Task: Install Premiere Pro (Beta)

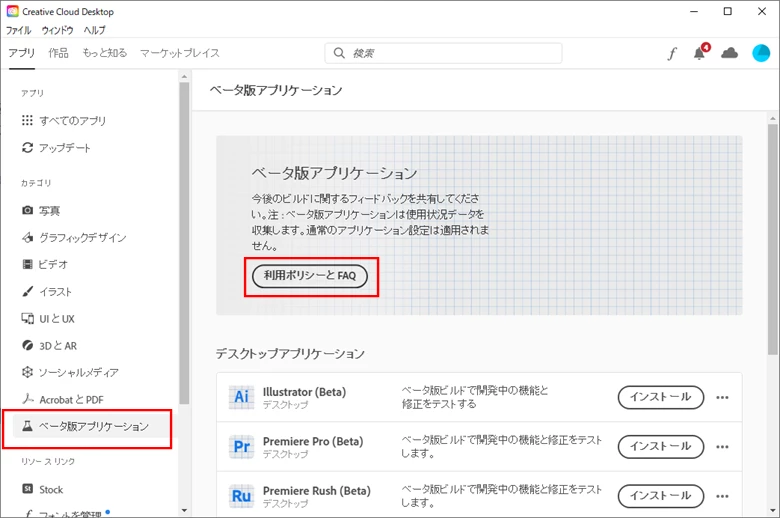Action: [x=661, y=446]
